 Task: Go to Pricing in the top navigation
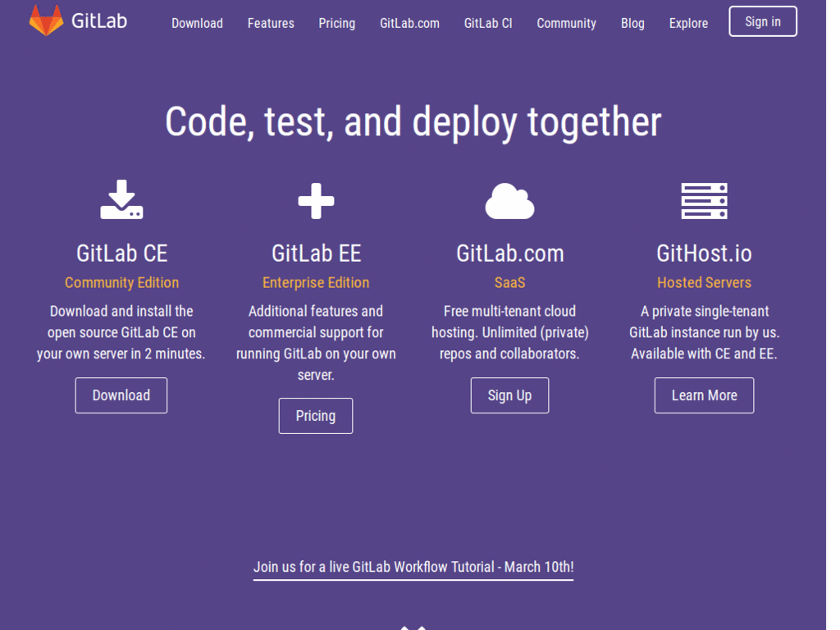[337, 23]
